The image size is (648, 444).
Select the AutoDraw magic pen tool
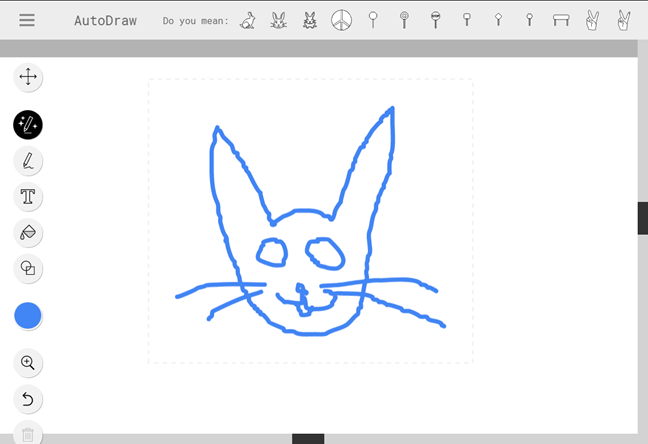28,125
